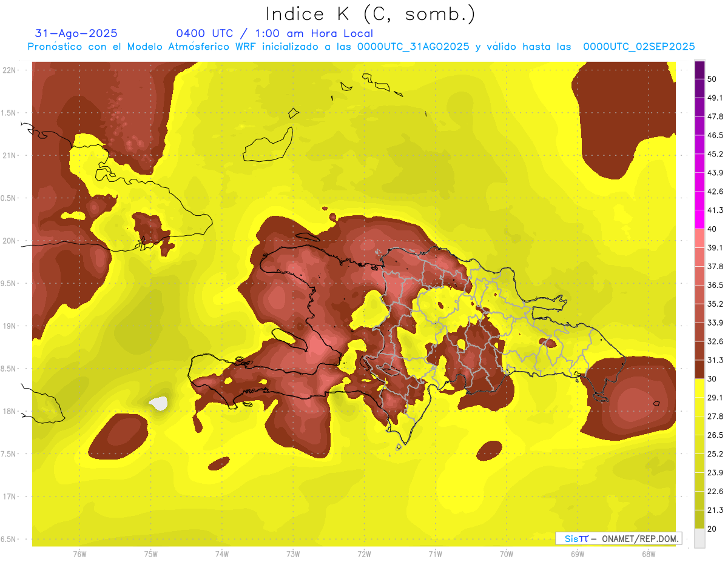The width and height of the screenshot is (728, 562).
Task: Click the '31-Ago-2025' date label
Action: [76, 33]
